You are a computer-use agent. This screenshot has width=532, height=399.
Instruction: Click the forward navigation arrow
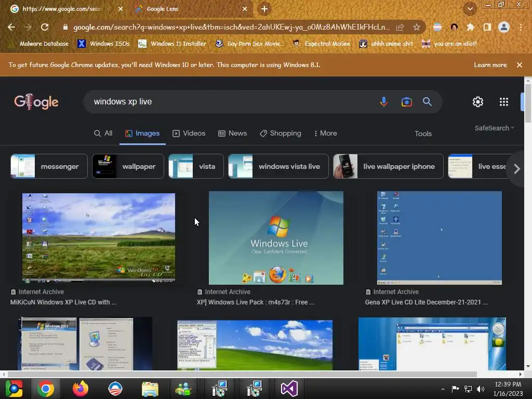[28, 27]
